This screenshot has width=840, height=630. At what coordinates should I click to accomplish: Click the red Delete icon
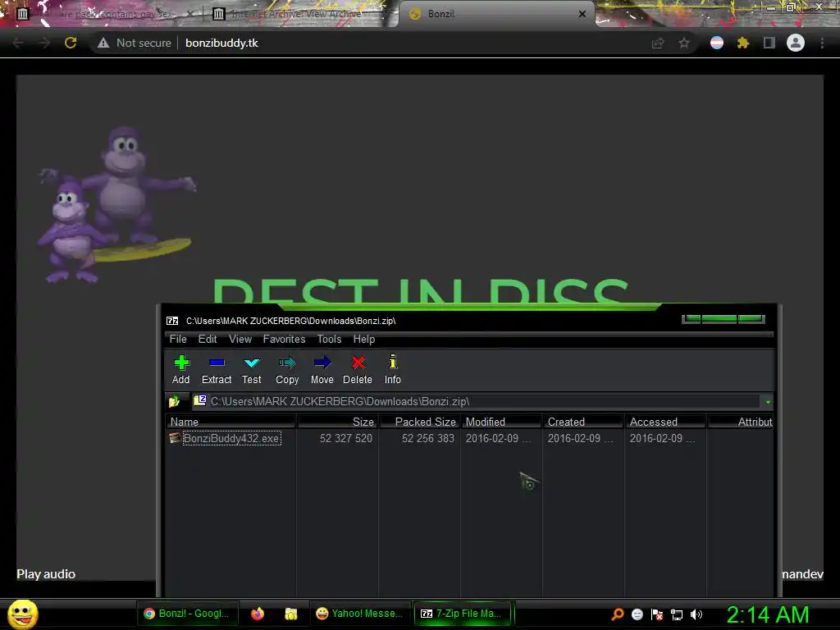(x=358, y=369)
